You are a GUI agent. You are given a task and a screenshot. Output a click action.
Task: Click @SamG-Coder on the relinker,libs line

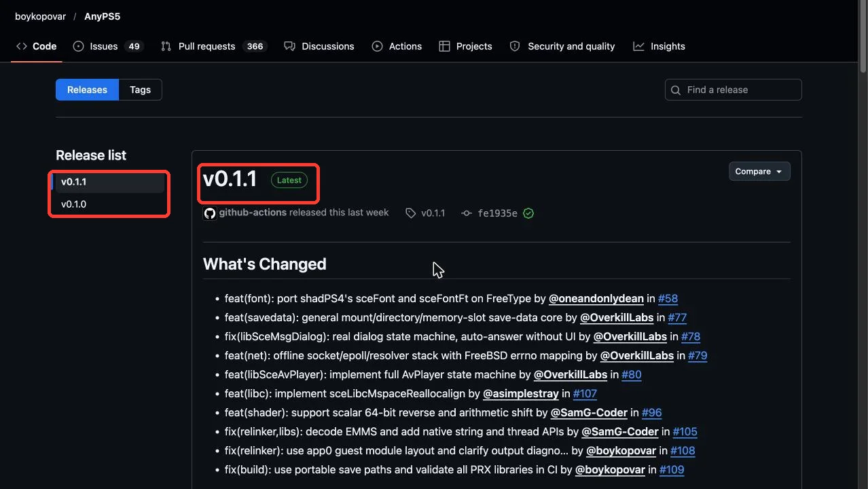(x=620, y=431)
